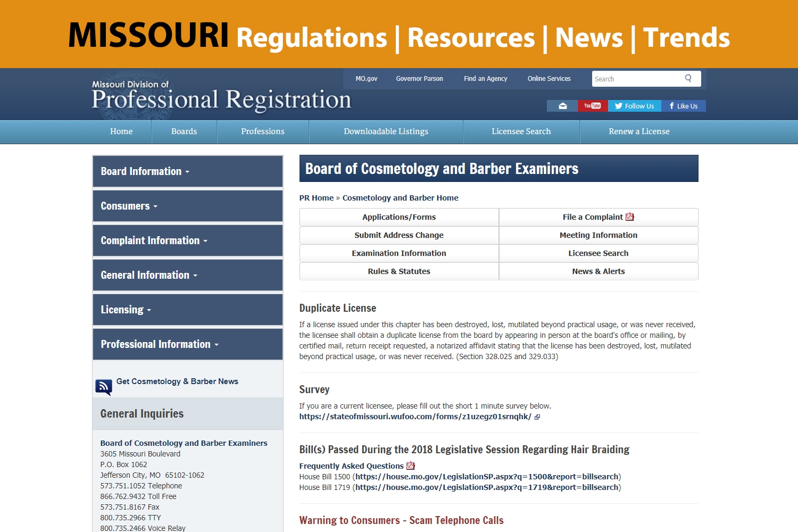Click the Cosmetology and Barber Home breadcrumb
This screenshot has width=798, height=532.
click(x=401, y=198)
